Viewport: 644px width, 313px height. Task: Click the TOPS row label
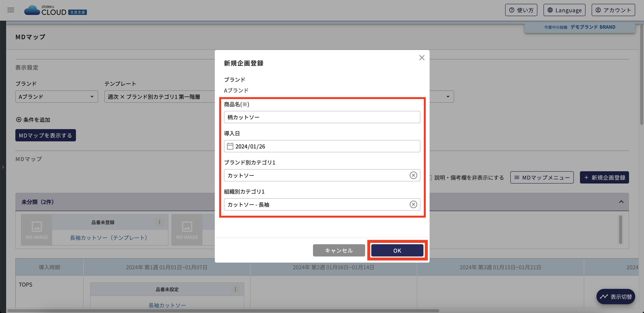click(x=26, y=284)
